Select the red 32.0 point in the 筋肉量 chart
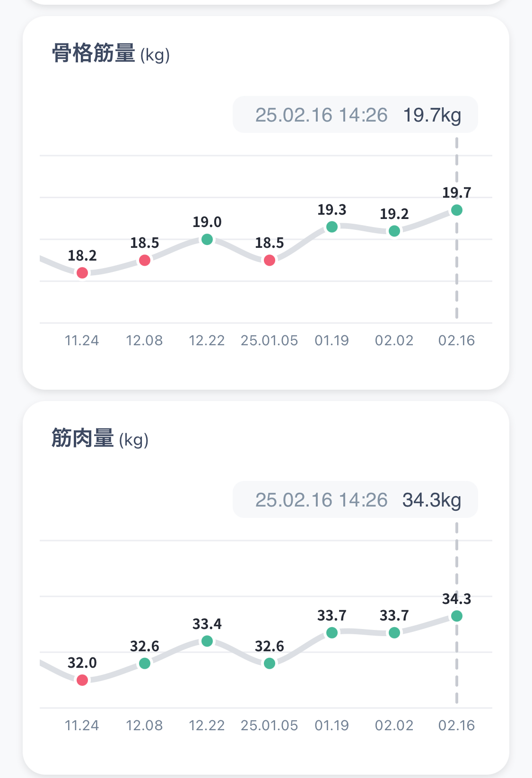This screenshot has width=532, height=778. (x=82, y=680)
